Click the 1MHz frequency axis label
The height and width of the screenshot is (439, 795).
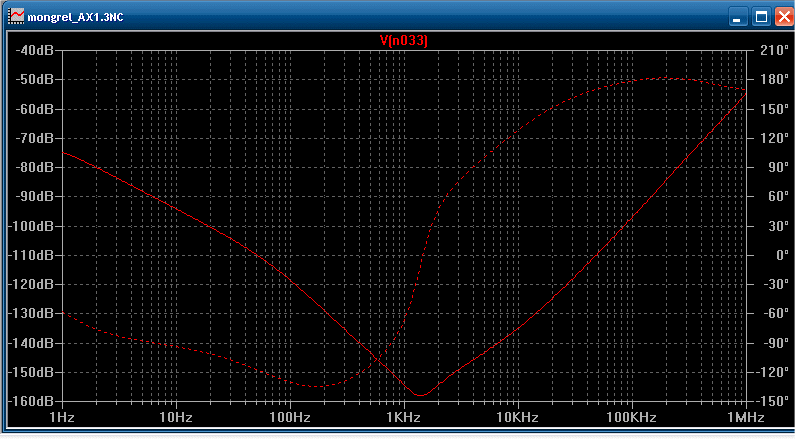[x=746, y=418]
